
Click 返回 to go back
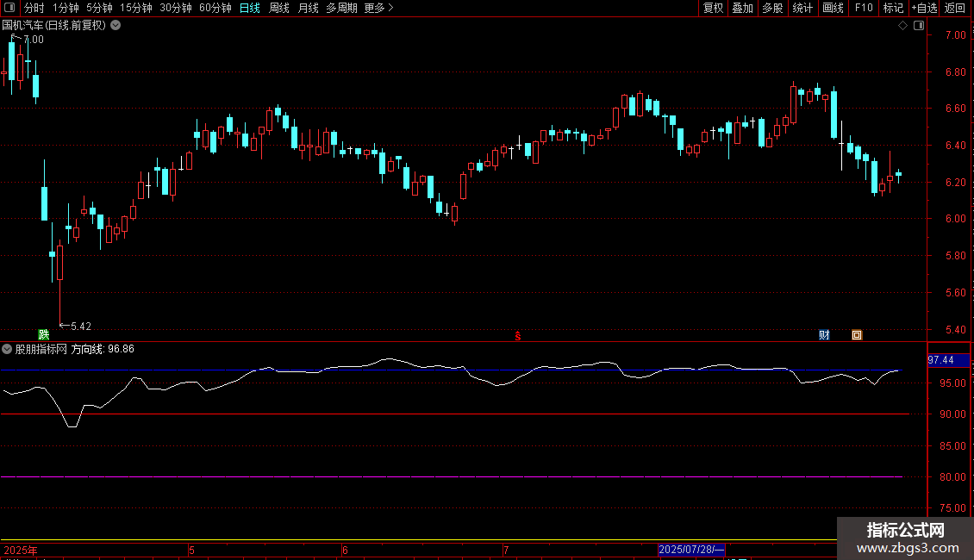pos(955,8)
